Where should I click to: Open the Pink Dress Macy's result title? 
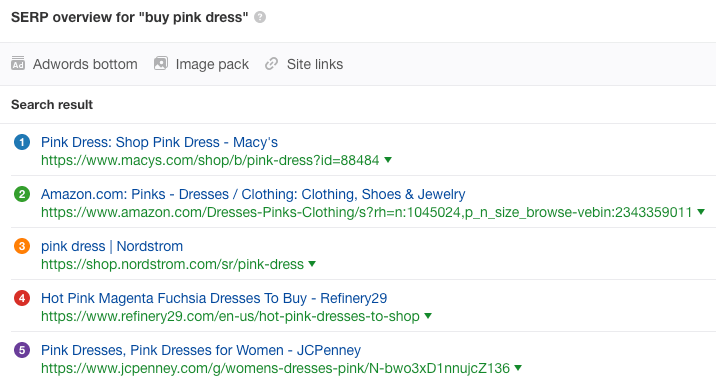tap(159, 142)
